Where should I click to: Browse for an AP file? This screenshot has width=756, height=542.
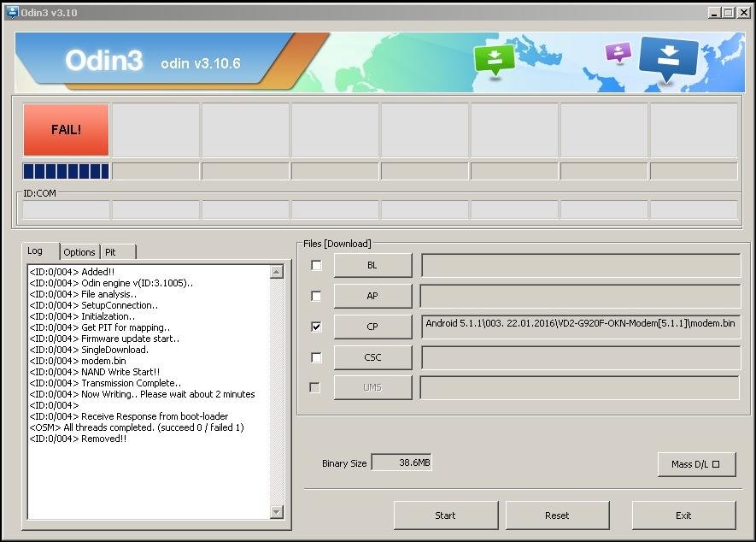[372, 296]
